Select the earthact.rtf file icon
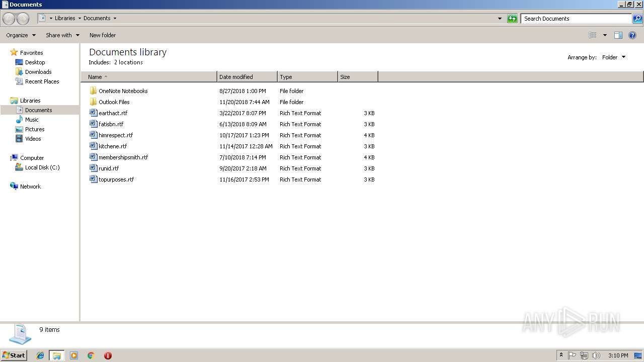 pos(93,113)
